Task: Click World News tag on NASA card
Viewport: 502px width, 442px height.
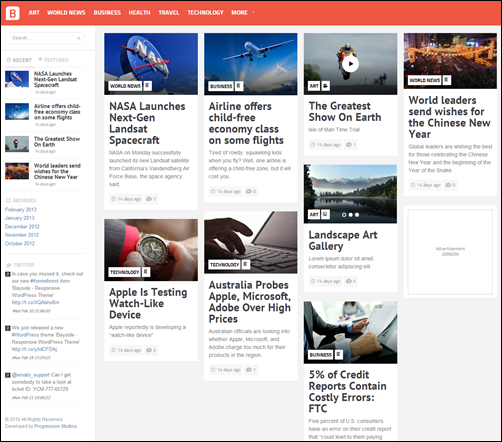Action: click(x=125, y=86)
